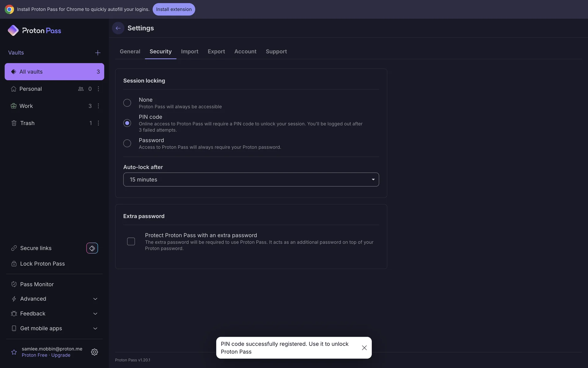588x368 pixels.
Task: Enable the extra password protection checkbox
Action: point(131,242)
